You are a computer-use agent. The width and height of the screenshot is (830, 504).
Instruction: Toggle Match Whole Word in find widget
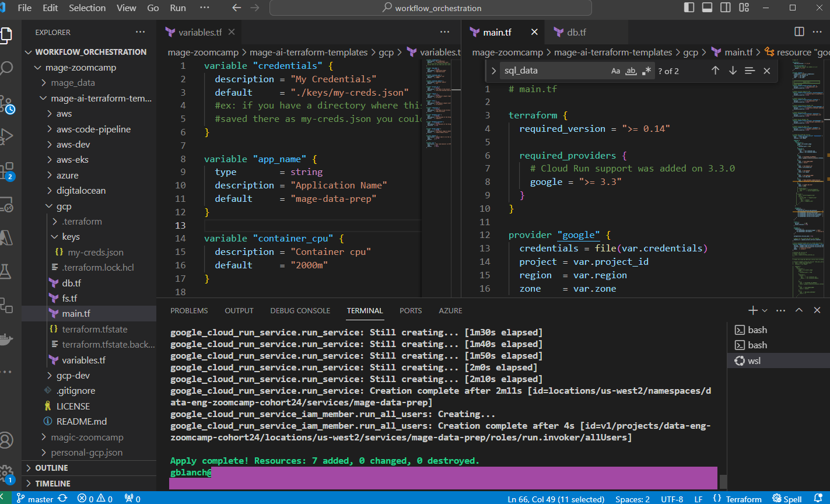[x=631, y=71]
